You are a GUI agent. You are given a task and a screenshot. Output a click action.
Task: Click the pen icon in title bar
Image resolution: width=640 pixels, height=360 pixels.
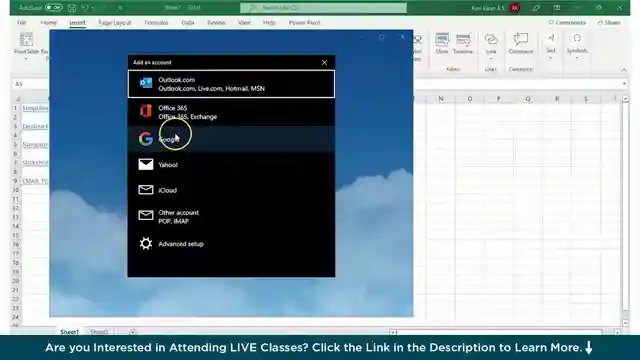tap(536, 8)
